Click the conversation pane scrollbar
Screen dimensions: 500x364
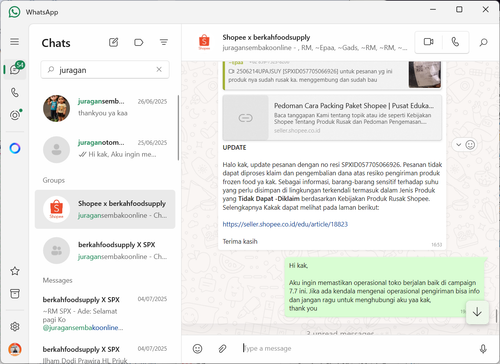pos(496,316)
